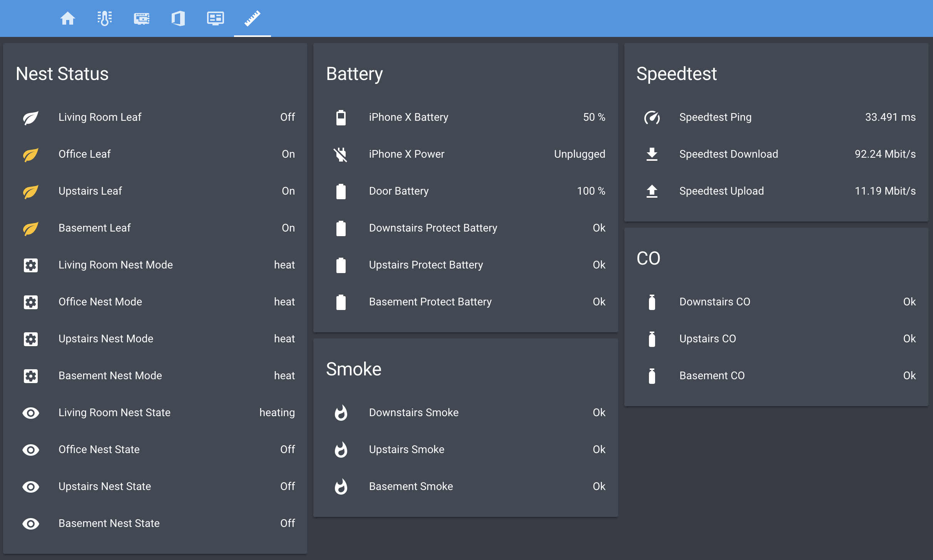The height and width of the screenshot is (560, 933).
Task: Click the Downstairs Smoke flame icon
Action: 341,413
